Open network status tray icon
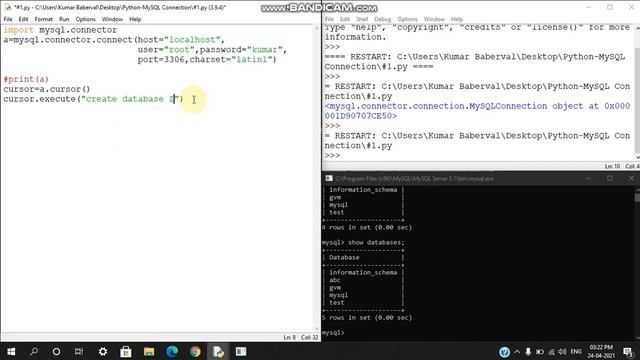Viewport: 640px width, 360px height. tap(551, 352)
